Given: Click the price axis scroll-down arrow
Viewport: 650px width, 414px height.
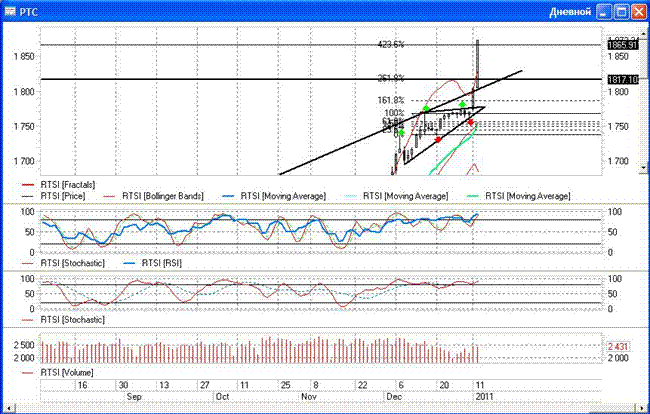Looking at the screenshot, I should click(x=644, y=168).
